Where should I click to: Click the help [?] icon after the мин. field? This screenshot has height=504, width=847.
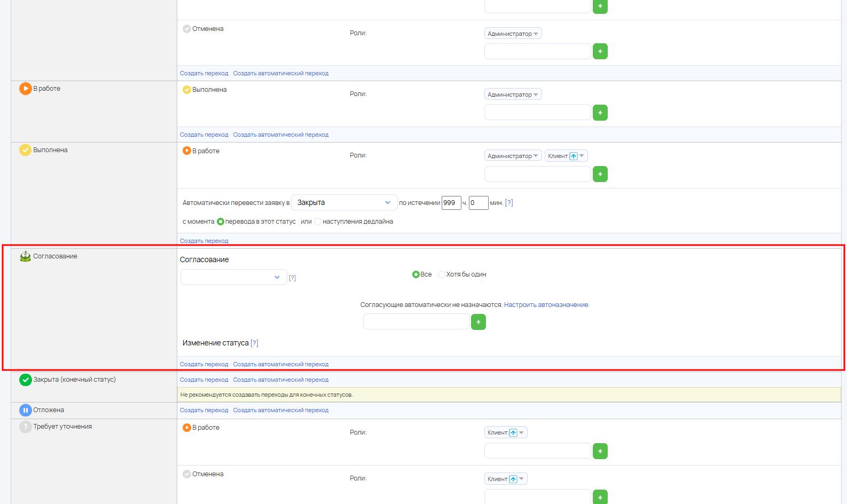[x=509, y=203]
